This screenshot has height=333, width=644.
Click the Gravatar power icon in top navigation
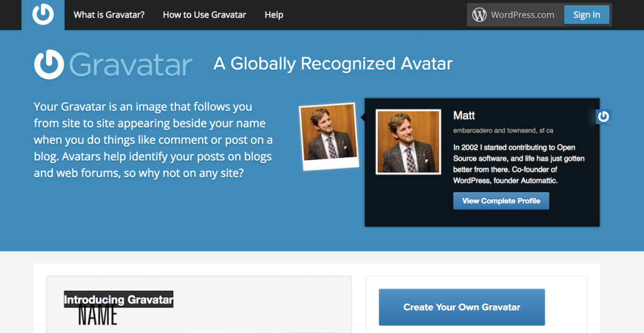pos(43,14)
